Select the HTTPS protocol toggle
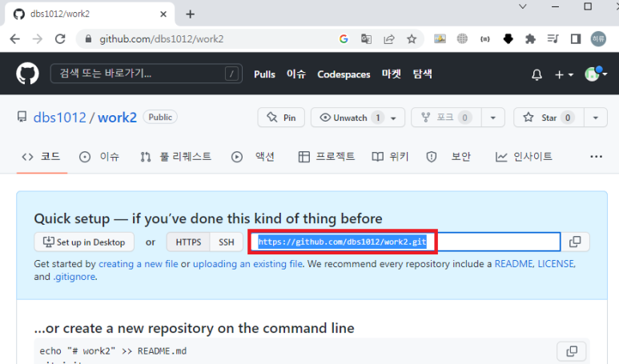The width and height of the screenshot is (619, 364). pyautogui.click(x=188, y=242)
